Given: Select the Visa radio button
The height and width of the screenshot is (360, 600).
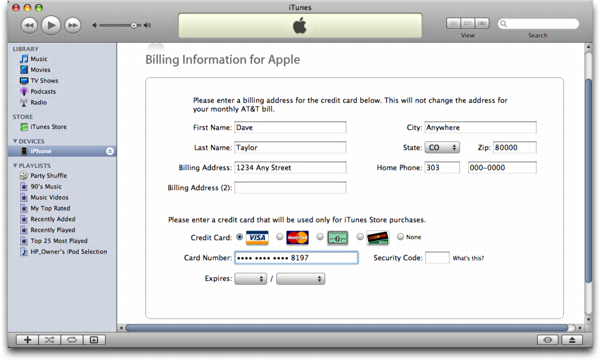Looking at the screenshot, I should click(240, 237).
